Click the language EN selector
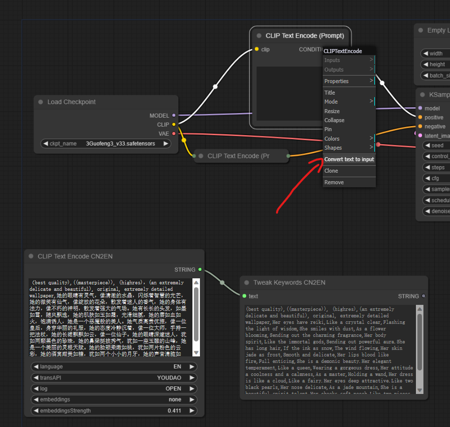The height and width of the screenshot is (427, 450). (x=114, y=367)
